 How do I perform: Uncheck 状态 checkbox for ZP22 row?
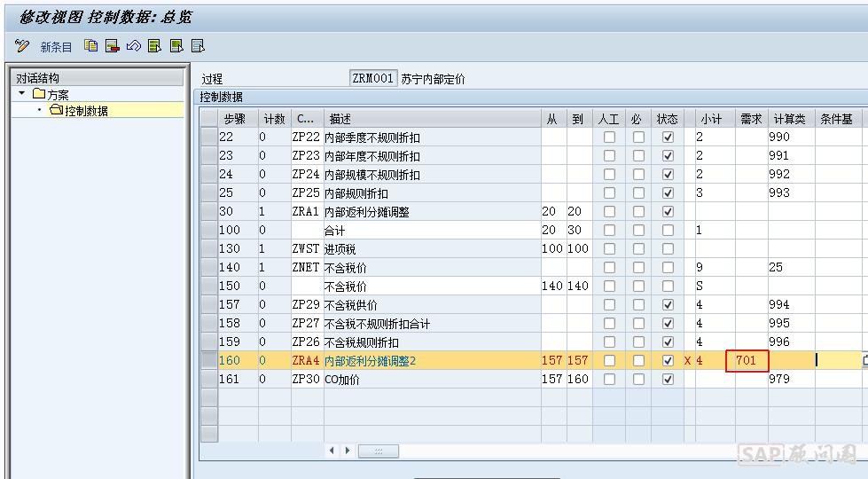pyautogui.click(x=668, y=137)
